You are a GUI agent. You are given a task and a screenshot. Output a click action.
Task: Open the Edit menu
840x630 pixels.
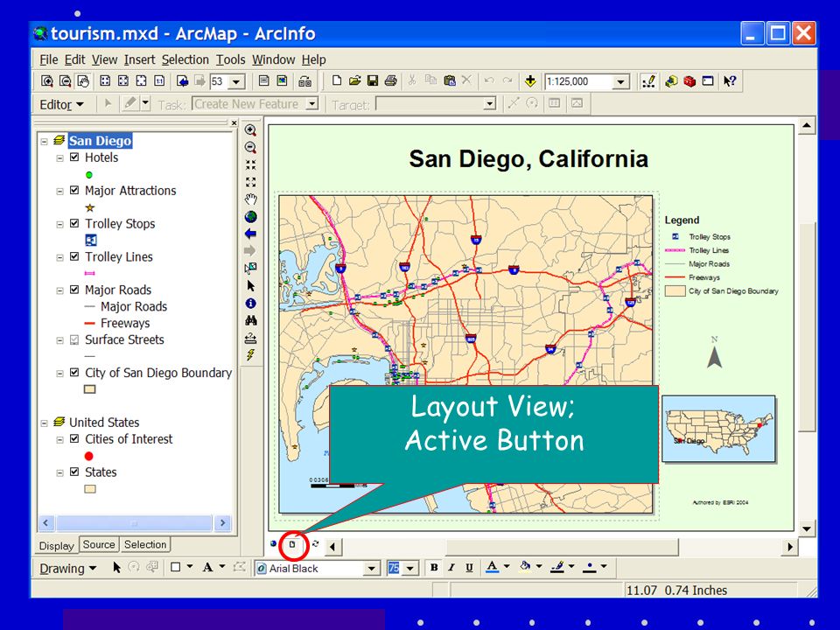click(74, 59)
